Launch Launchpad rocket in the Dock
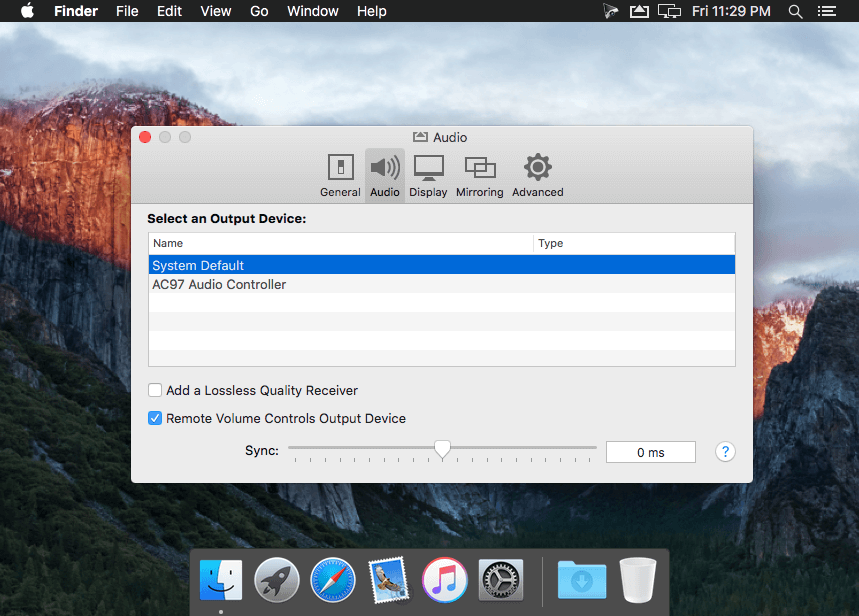This screenshot has width=859, height=616. click(277, 580)
